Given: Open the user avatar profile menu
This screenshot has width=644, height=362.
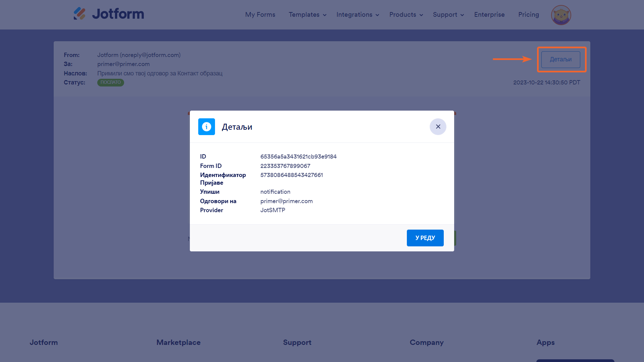Looking at the screenshot, I should [x=561, y=15].
